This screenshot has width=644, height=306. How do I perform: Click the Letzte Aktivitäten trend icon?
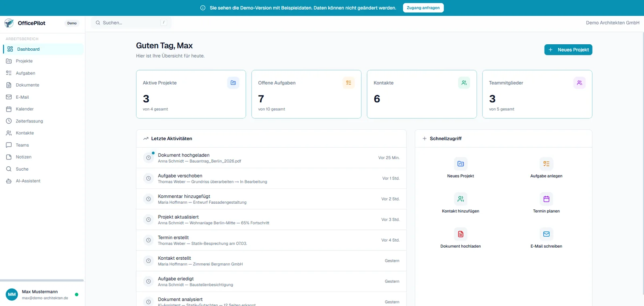[146, 139]
